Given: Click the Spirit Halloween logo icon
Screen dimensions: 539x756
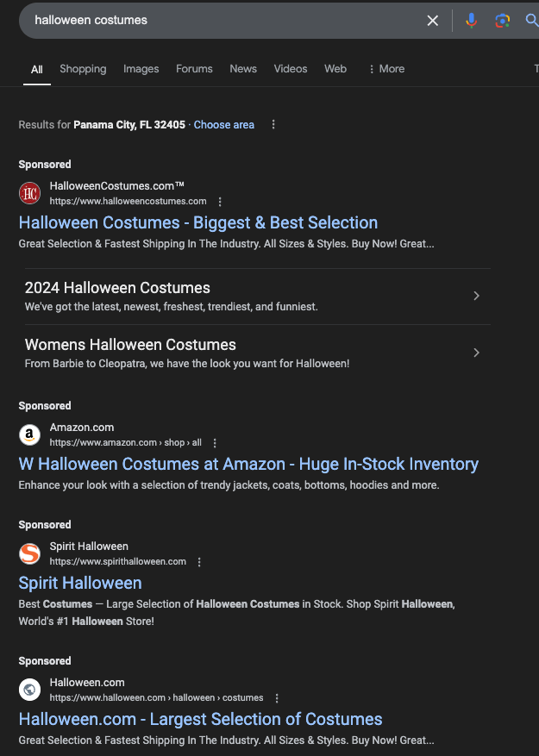Looking at the screenshot, I should 29,553.
